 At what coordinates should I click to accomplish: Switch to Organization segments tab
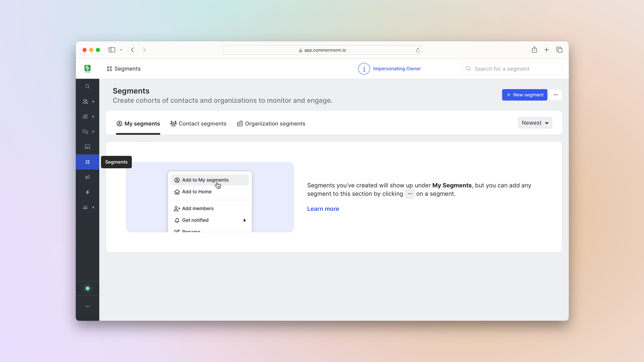[x=271, y=124]
